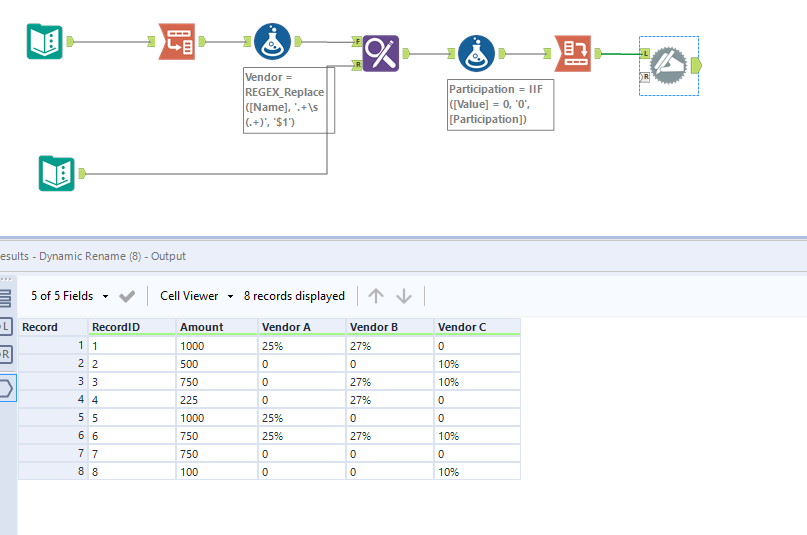The image size is (807, 535).
Task: Switch to output anchor results view
Action: pos(6,387)
